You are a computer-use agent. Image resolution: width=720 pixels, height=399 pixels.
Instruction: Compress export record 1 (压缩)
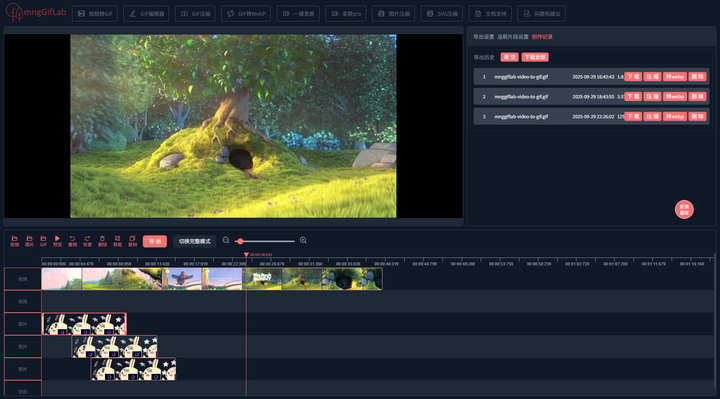tap(652, 77)
